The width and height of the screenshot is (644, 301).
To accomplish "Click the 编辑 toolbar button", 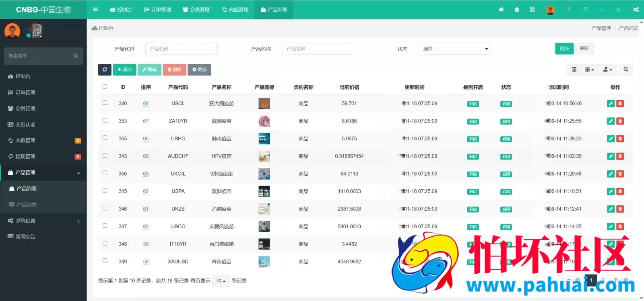I will 149,70.
